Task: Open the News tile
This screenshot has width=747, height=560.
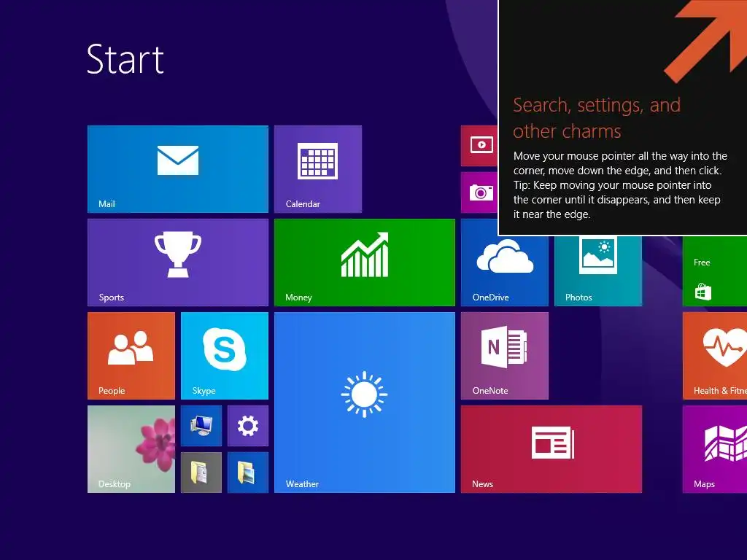Action: [x=551, y=449]
